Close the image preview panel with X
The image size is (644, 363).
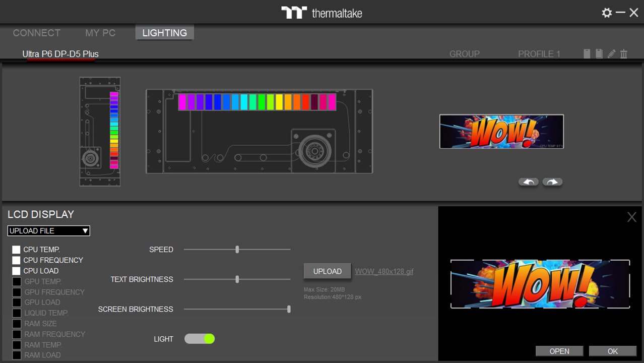(631, 217)
